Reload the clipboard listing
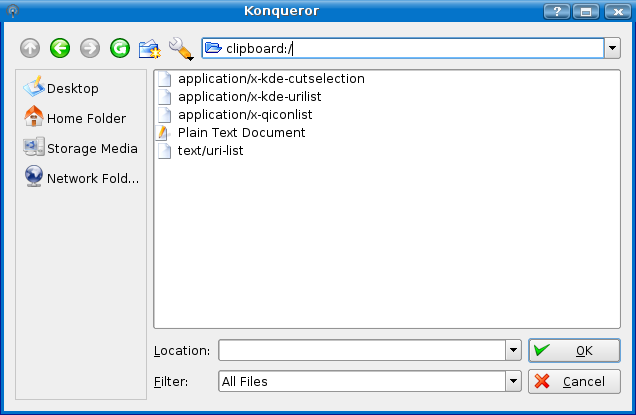Screen dimensions: 636x415 point(120,48)
